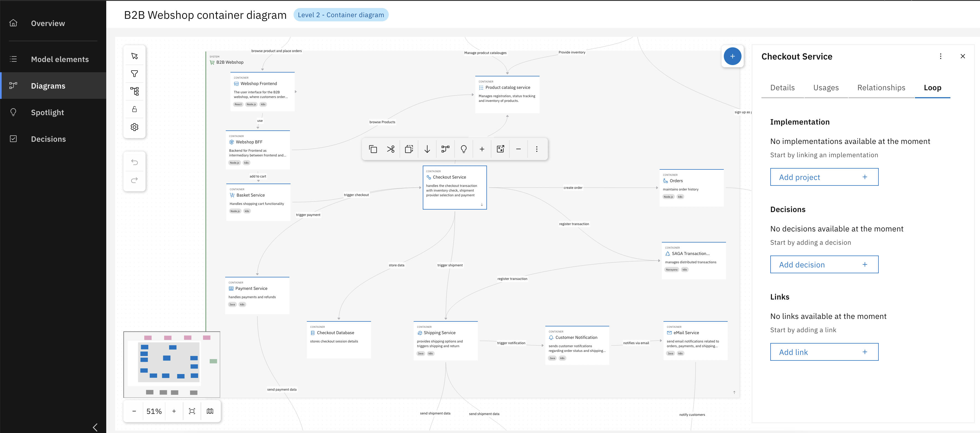Click the Add decision button

(x=824, y=264)
